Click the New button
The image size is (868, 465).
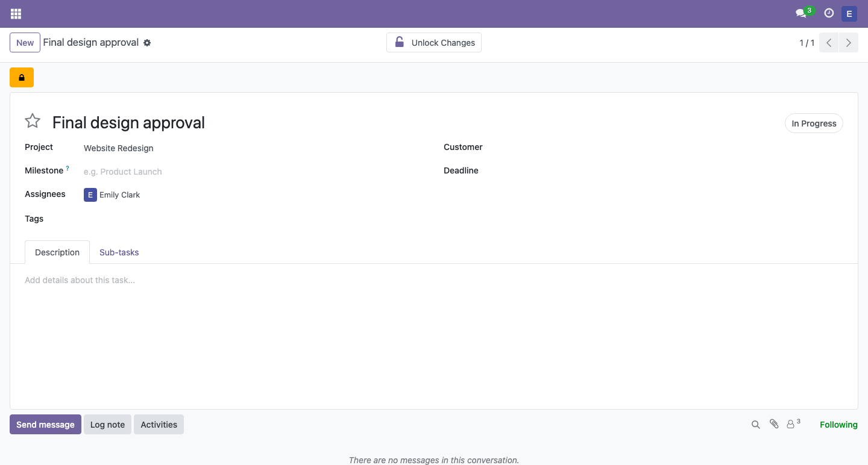pyautogui.click(x=25, y=43)
